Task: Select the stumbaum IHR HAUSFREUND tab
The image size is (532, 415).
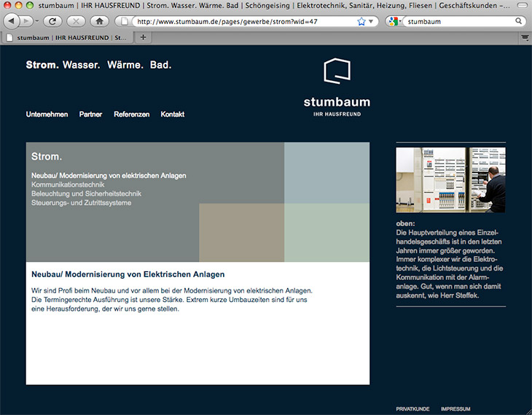Action: pos(68,38)
